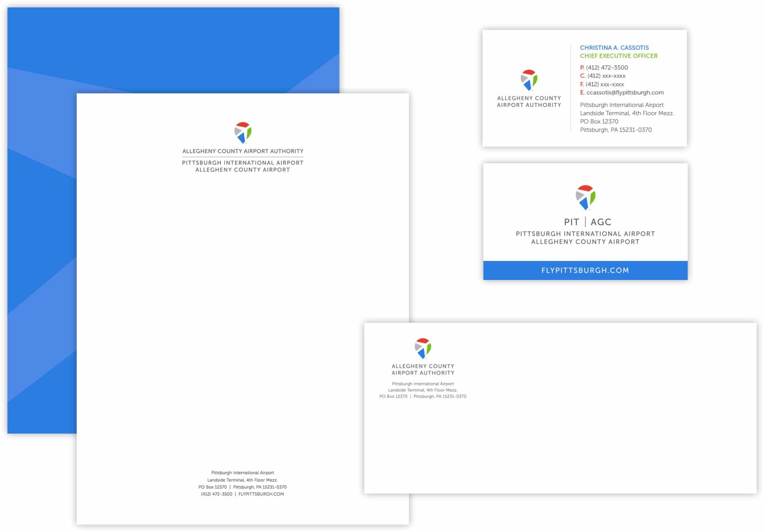Image resolution: width=764 pixels, height=532 pixels.
Task: Click FLYPITTSBURGH.COM in the blue band
Action: 585,270
